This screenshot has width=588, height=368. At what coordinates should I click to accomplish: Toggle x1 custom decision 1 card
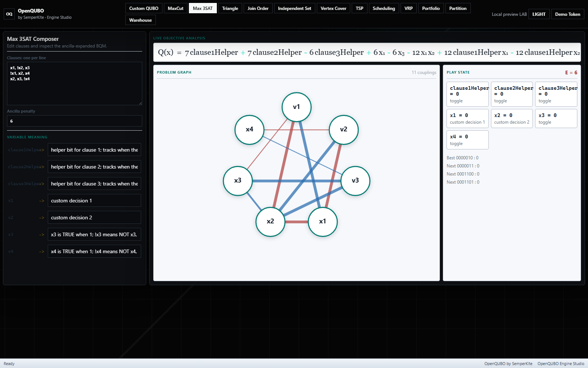point(467,118)
